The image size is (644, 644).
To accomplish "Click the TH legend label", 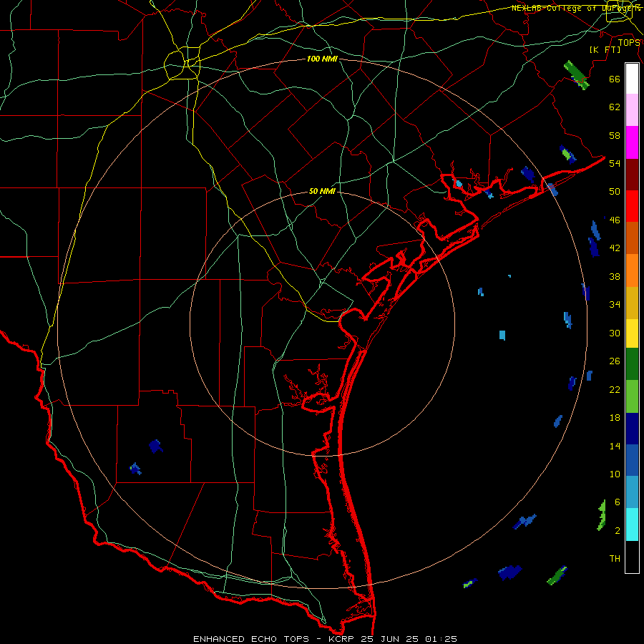I will pyautogui.click(x=615, y=559).
